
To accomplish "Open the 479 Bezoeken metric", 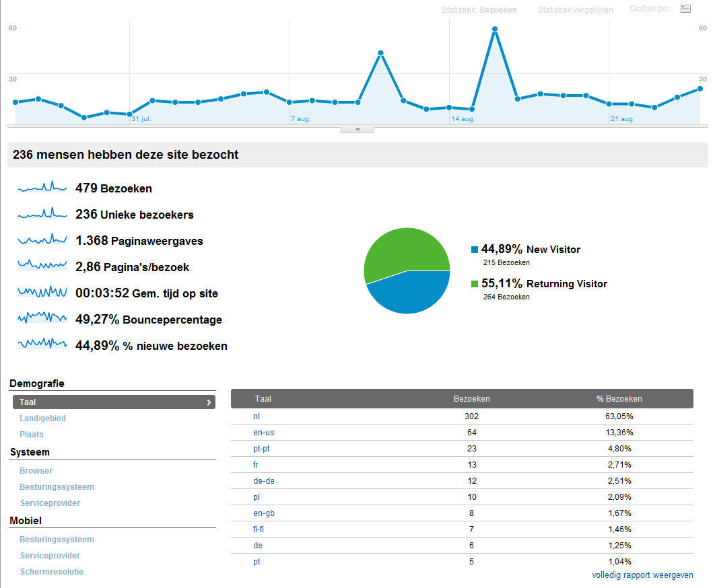I will coord(114,188).
